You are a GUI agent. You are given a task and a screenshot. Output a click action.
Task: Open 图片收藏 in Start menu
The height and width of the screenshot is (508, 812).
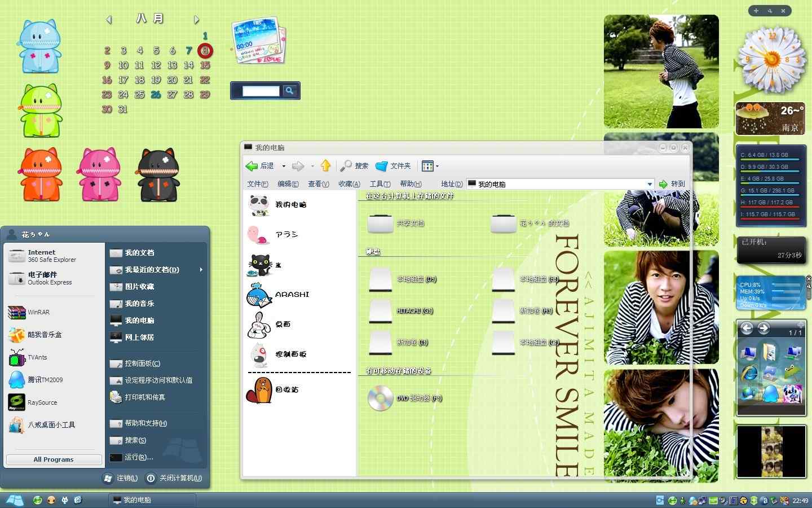156,287
